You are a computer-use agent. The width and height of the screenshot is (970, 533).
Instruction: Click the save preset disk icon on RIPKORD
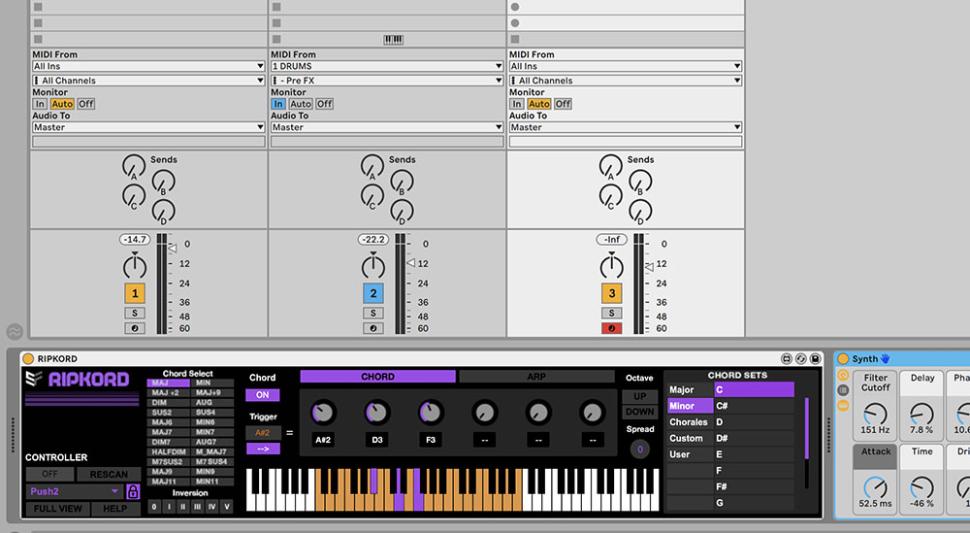click(x=815, y=359)
